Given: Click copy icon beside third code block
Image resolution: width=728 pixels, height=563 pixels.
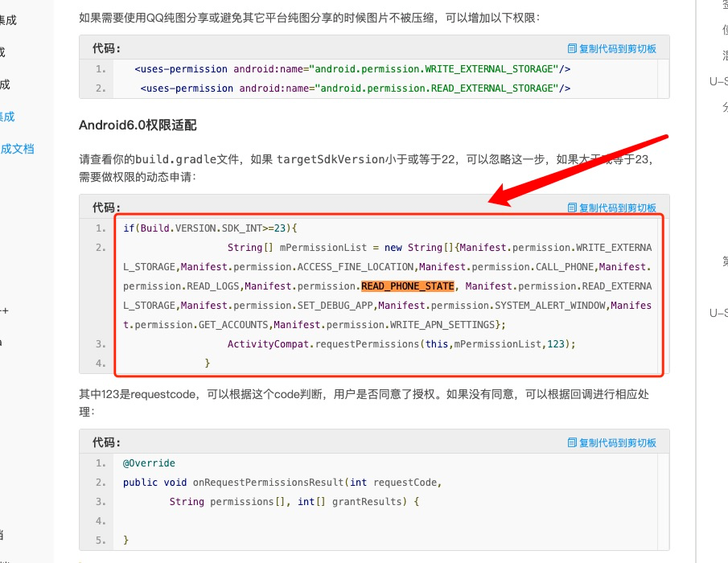Looking at the screenshot, I should tap(572, 442).
